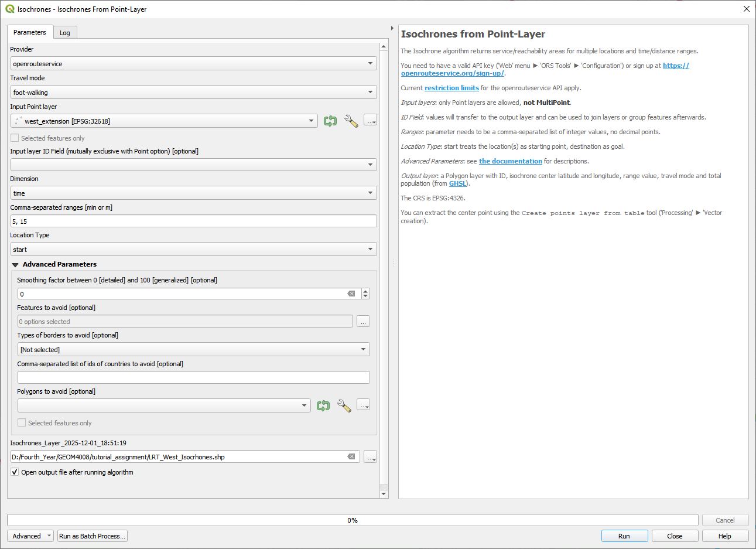Open wrench options for Polygons to avoid
Viewport: 756px width, 549px height.
pos(344,405)
